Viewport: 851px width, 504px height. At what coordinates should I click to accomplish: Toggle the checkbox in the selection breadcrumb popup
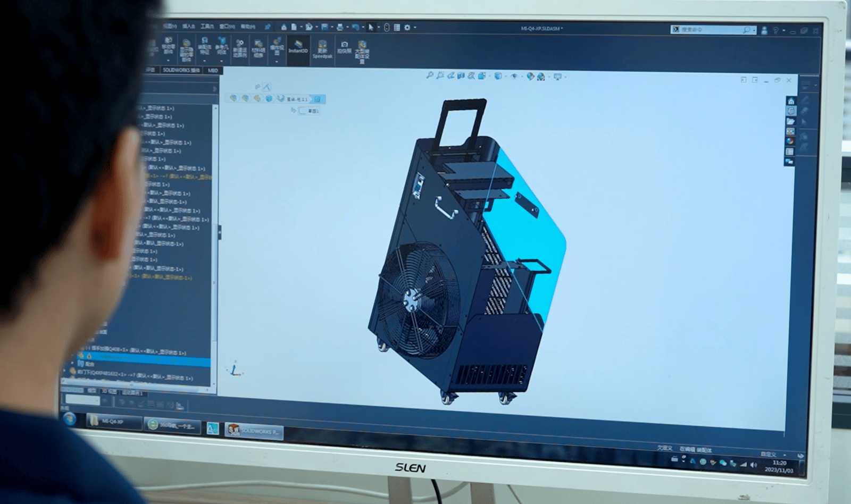pos(302,111)
